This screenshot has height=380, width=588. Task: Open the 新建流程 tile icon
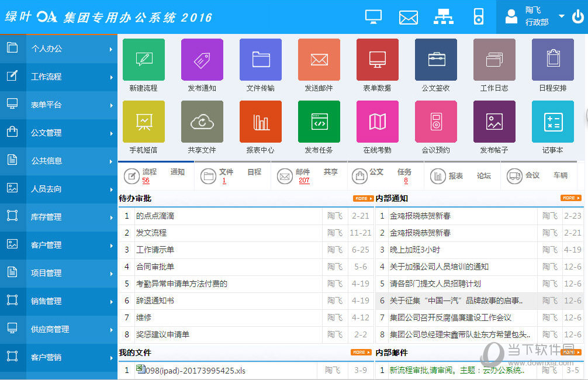[x=143, y=60]
